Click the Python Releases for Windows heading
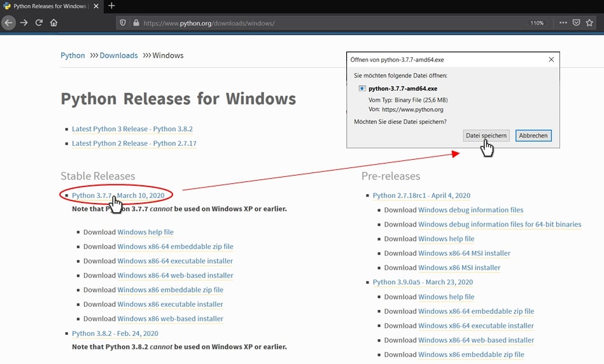604x364 pixels. (x=178, y=99)
